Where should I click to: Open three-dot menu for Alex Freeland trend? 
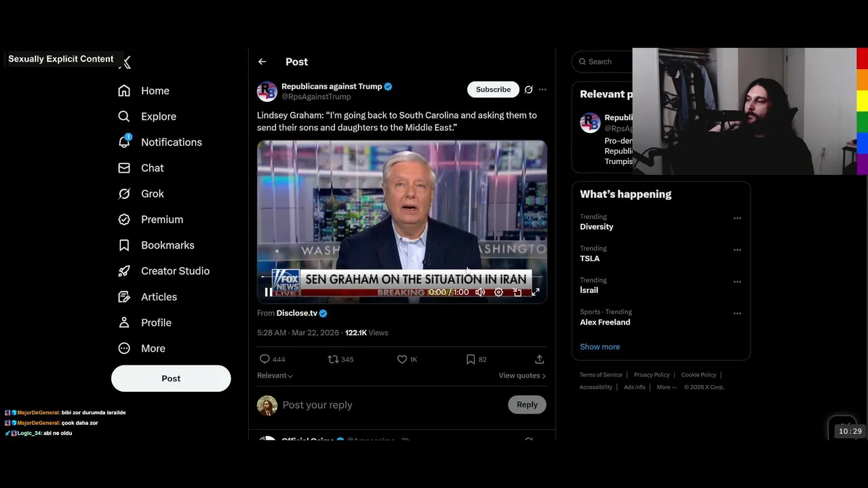[737, 314]
